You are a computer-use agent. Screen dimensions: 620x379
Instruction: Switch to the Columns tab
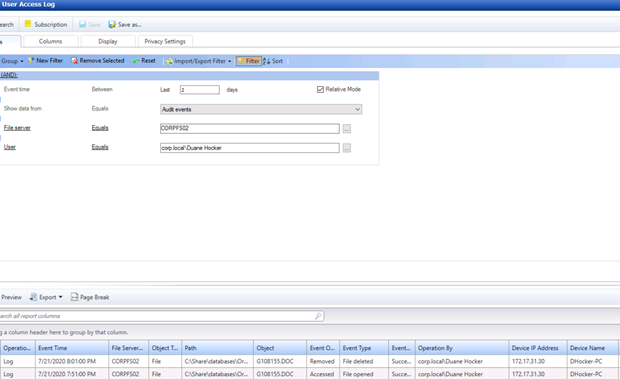click(x=50, y=41)
